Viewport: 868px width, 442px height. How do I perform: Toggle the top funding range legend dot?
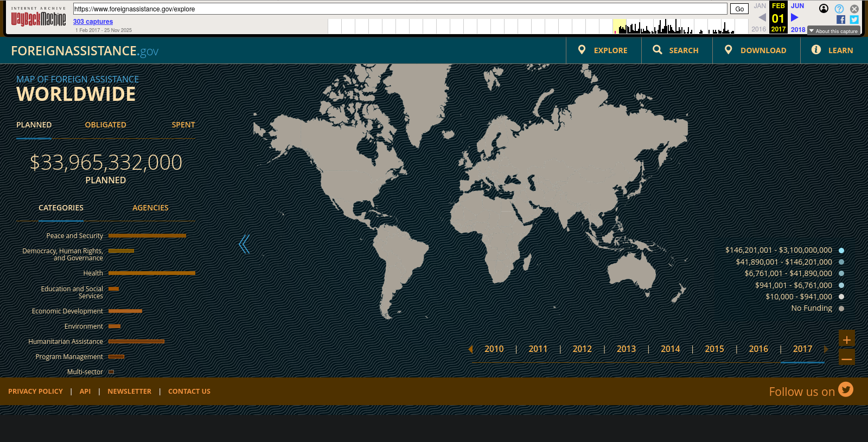(x=841, y=251)
